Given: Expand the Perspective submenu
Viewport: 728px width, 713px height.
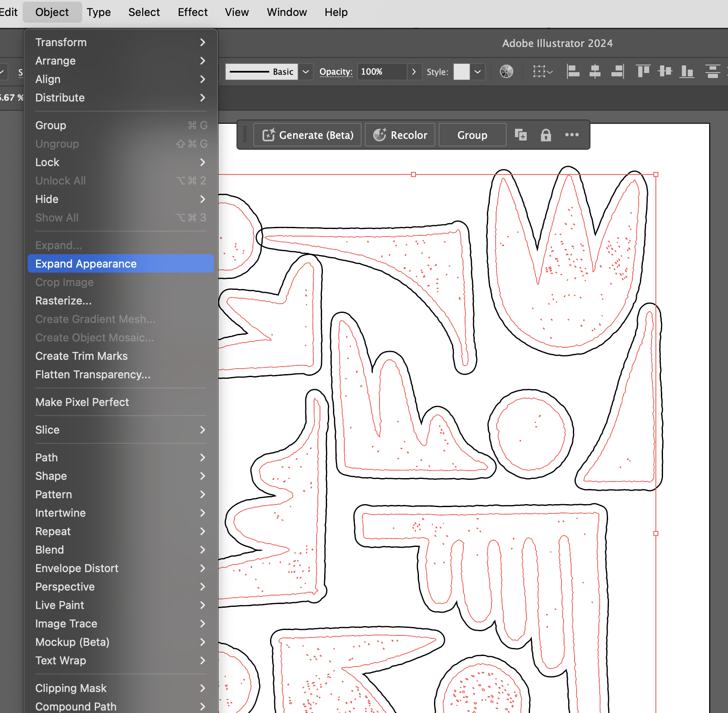Looking at the screenshot, I should pyautogui.click(x=121, y=587).
